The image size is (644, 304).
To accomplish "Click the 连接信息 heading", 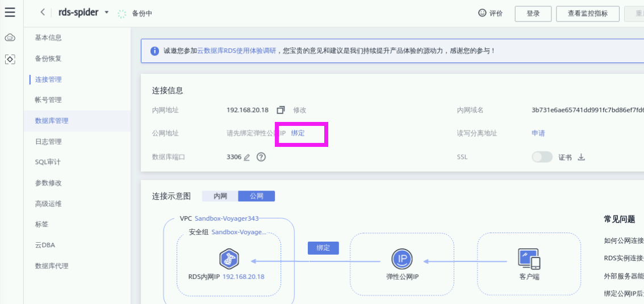I will click(x=168, y=91).
